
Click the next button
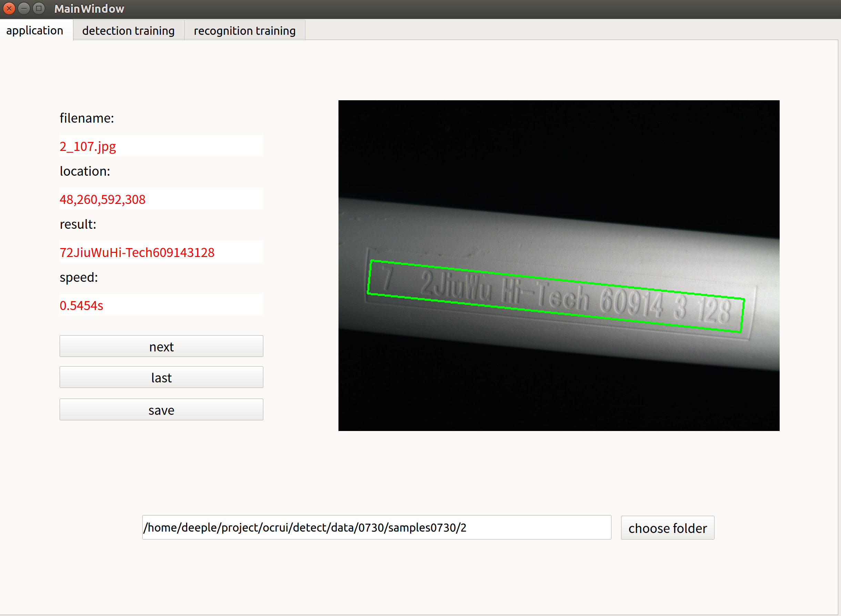pos(161,346)
